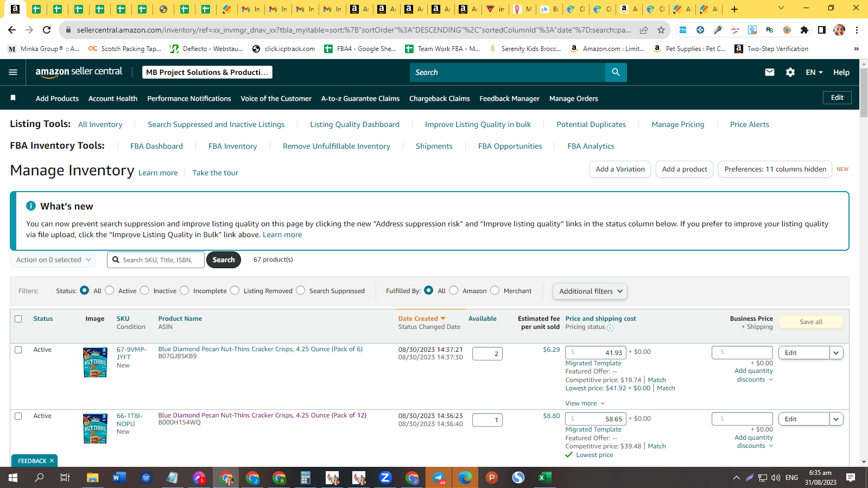Open Account Health in the top menu
This screenshot has width=868, height=488.
tap(113, 98)
